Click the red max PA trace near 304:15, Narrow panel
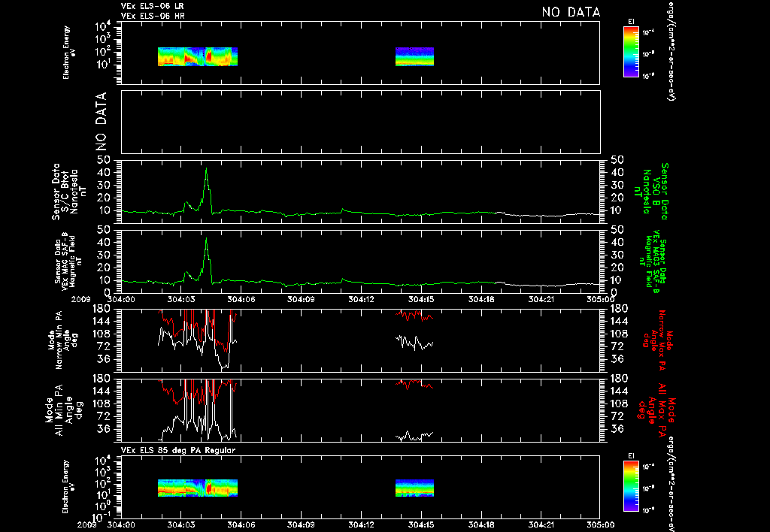770x532 pixels. point(414,315)
